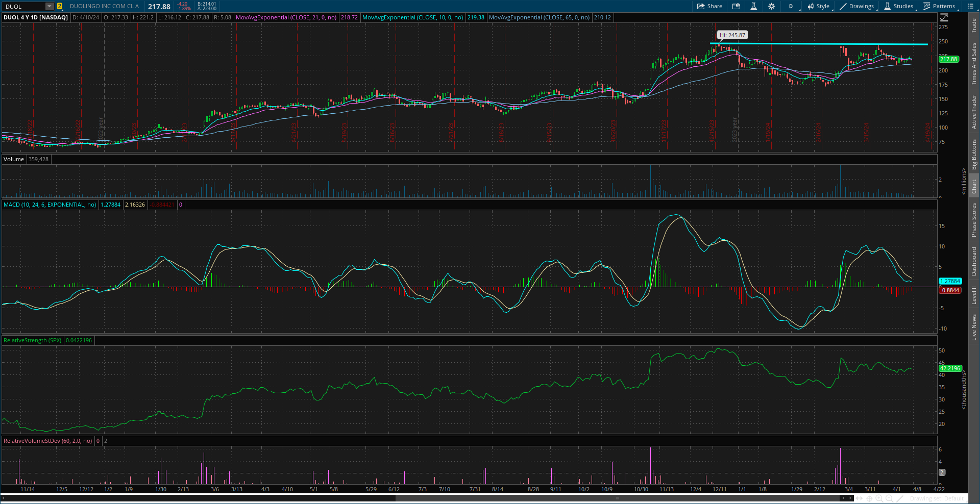The width and height of the screenshot is (980, 504).
Task: Select the pan tool icon at bottom
Action: 860,498
